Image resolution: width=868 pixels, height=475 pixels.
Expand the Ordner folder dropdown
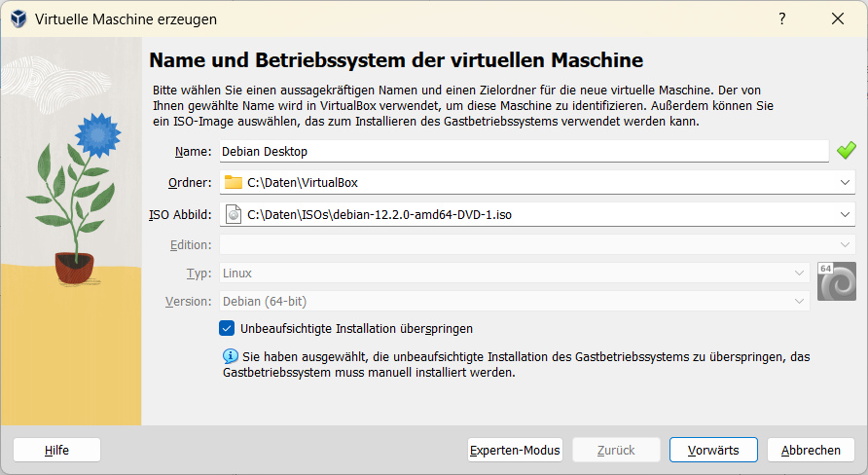tap(844, 182)
